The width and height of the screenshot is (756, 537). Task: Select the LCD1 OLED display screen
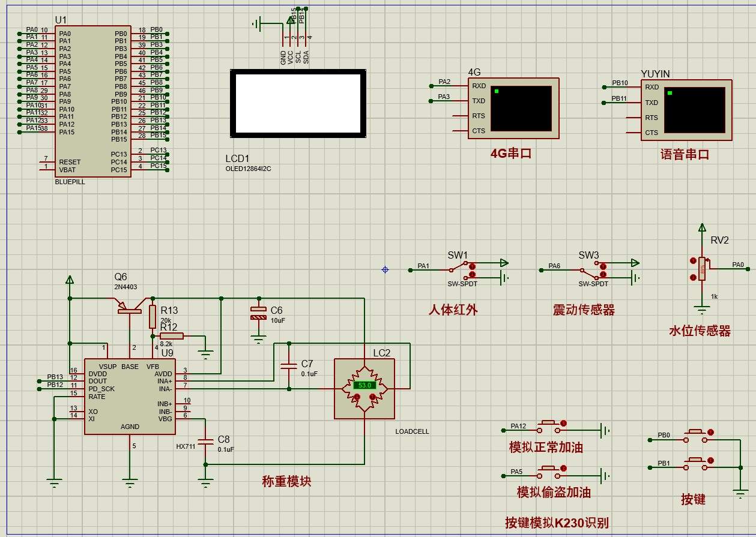[298, 103]
